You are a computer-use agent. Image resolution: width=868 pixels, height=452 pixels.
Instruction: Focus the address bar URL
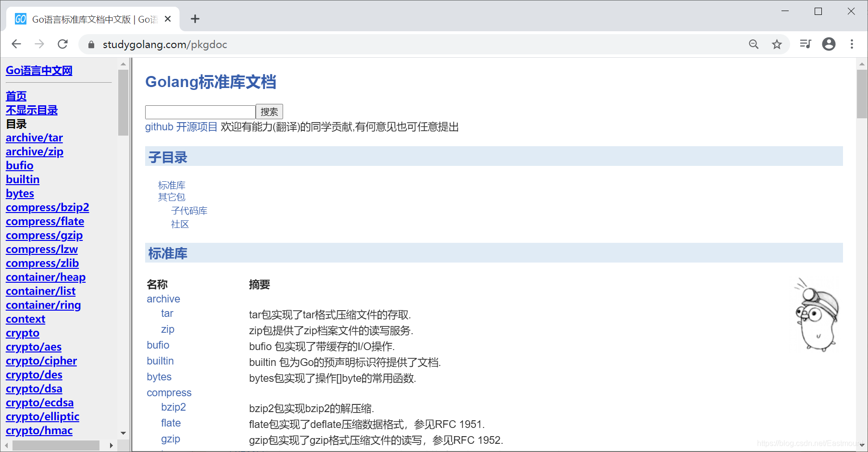tap(165, 45)
